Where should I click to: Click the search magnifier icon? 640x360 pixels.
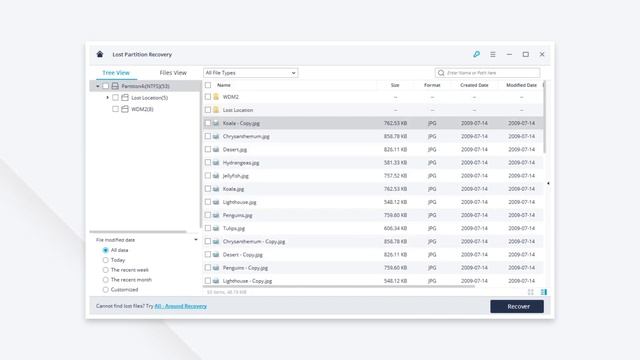441,73
